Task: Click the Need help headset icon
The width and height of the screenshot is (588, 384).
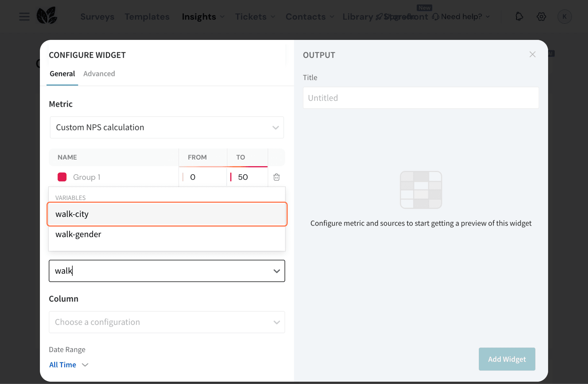Action: 436,17
